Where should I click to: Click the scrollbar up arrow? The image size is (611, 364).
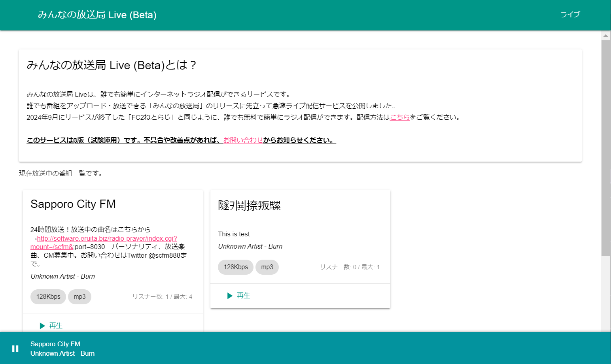(x=606, y=36)
